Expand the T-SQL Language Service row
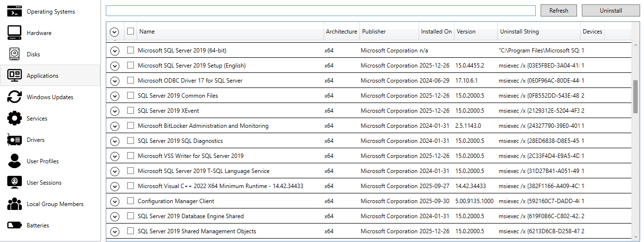 [115, 172]
